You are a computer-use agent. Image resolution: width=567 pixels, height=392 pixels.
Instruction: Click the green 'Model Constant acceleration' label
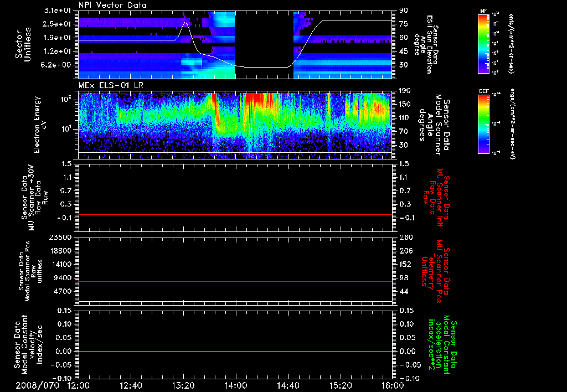(x=442, y=344)
